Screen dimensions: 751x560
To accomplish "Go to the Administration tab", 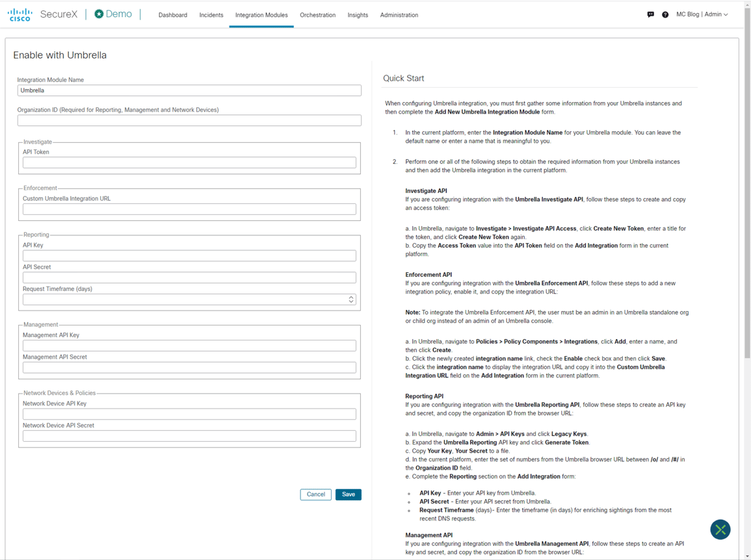I will (x=399, y=15).
